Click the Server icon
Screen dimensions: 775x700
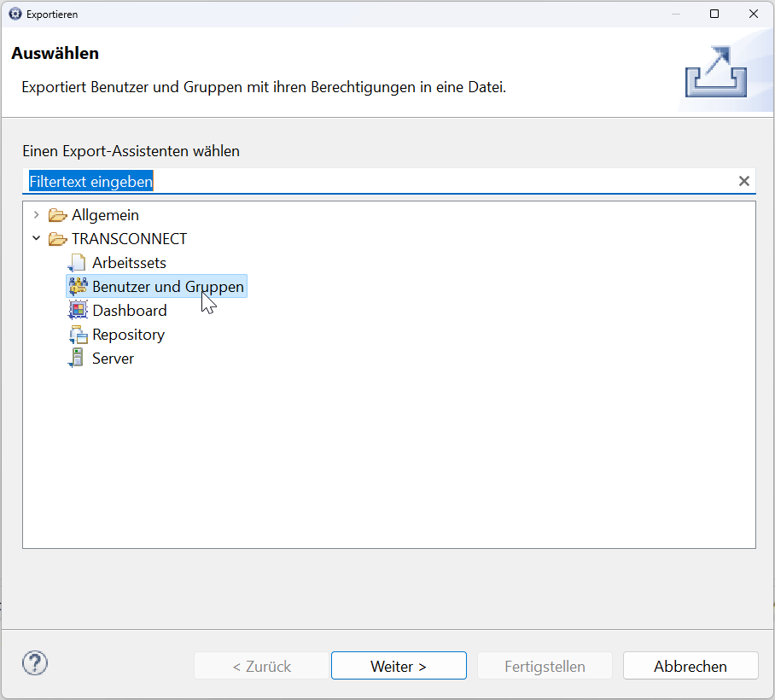pyautogui.click(x=77, y=359)
